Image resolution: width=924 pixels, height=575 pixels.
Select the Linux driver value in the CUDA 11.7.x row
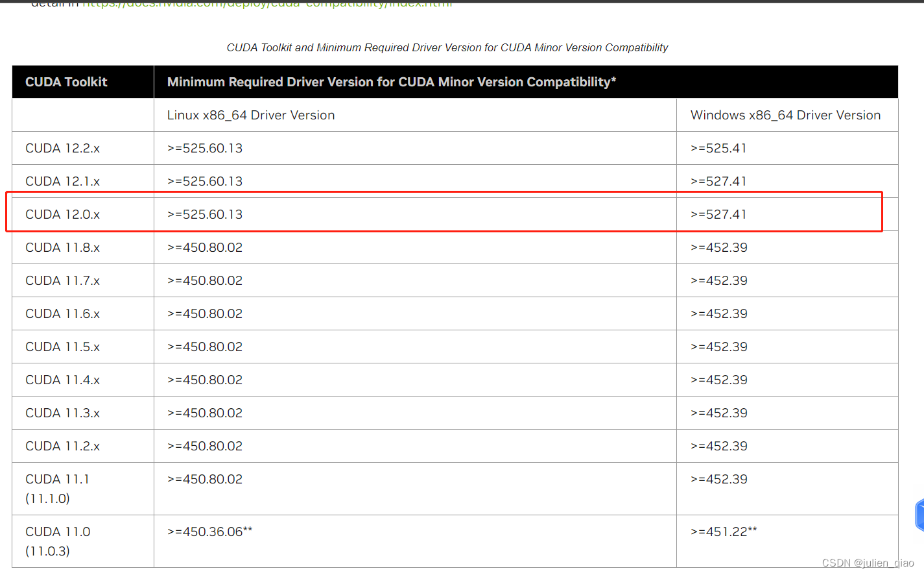[205, 280]
